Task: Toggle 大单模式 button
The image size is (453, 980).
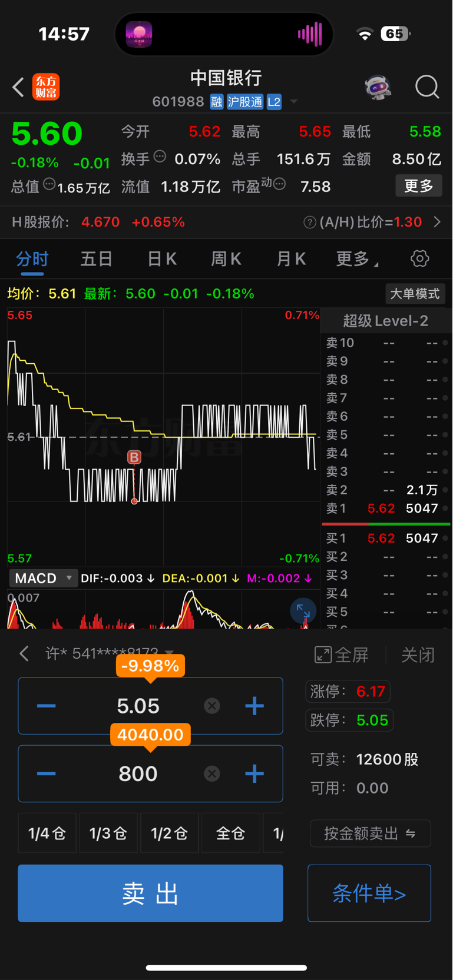Action: [415, 294]
